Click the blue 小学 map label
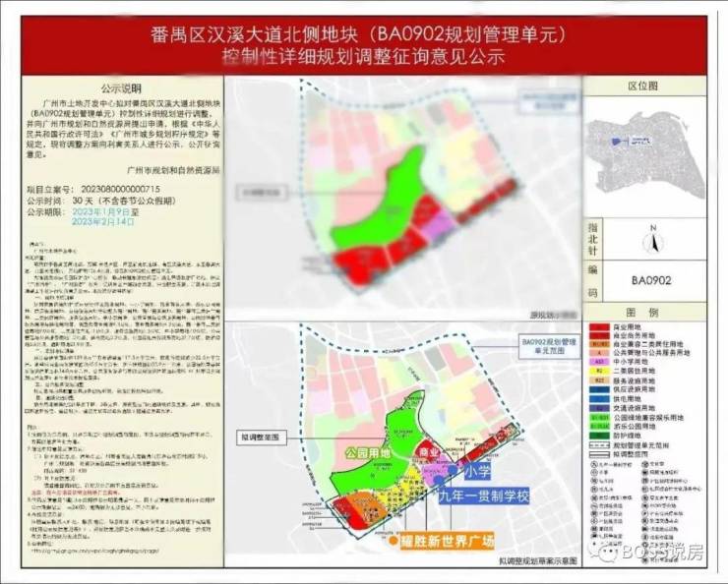 (477, 471)
